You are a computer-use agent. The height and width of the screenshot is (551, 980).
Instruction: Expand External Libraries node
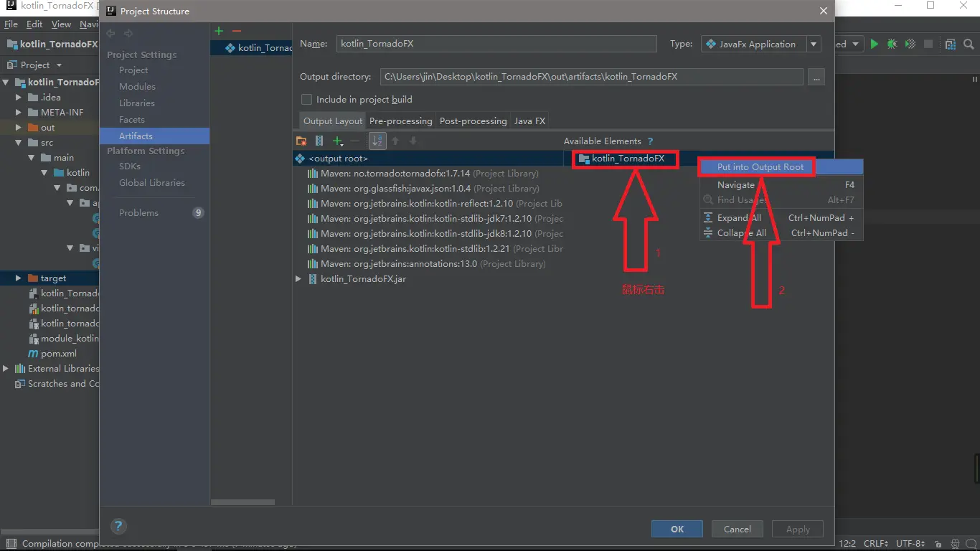[x=6, y=369]
